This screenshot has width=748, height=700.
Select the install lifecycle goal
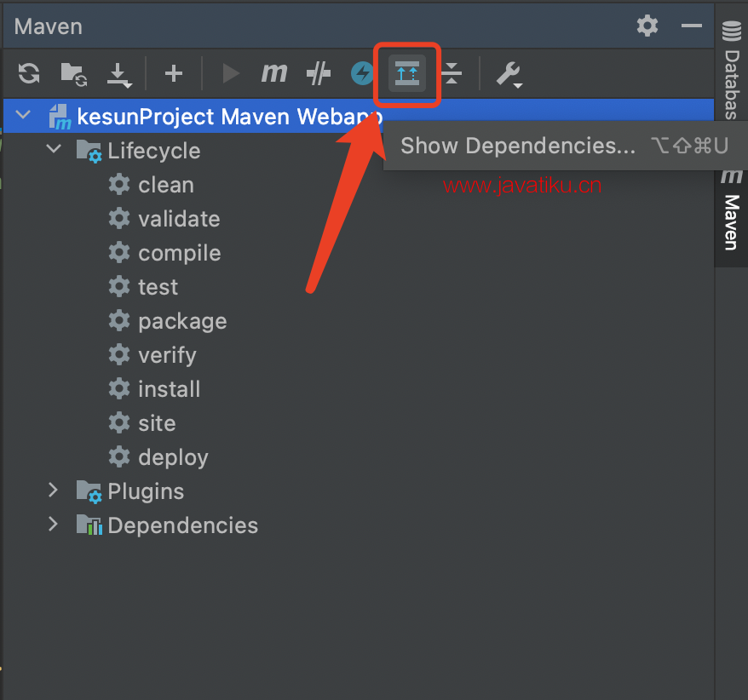tap(170, 389)
